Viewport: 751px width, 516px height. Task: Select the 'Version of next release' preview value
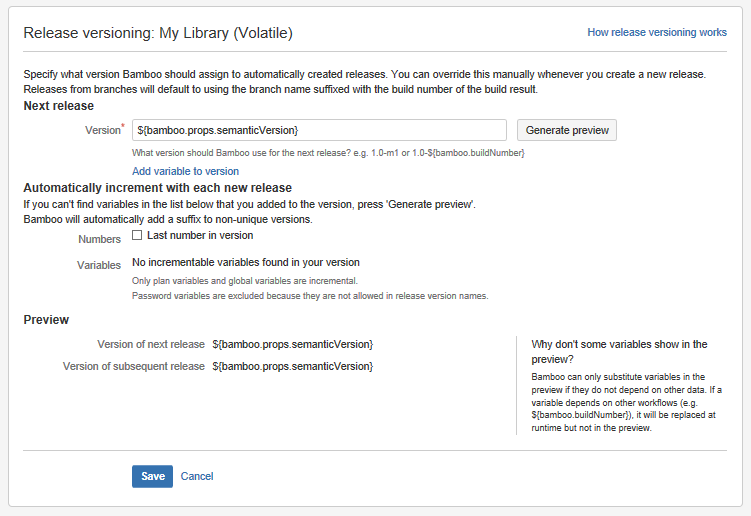[x=293, y=344]
